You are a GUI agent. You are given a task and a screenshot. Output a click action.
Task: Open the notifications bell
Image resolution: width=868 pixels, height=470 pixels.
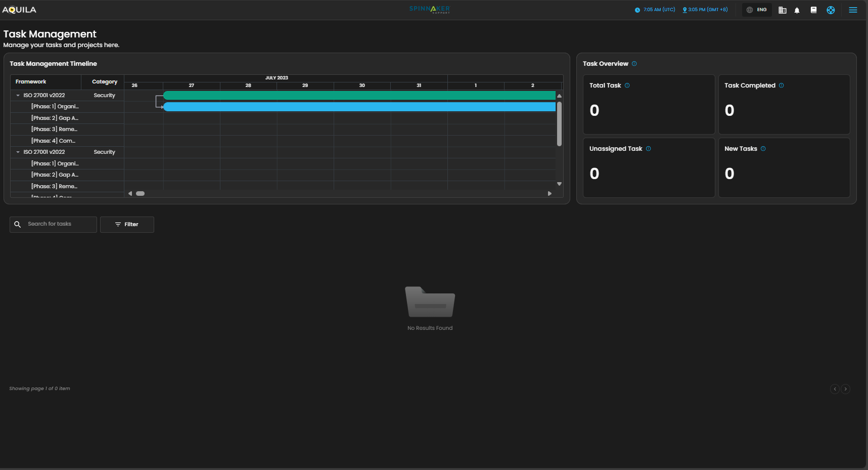(797, 10)
